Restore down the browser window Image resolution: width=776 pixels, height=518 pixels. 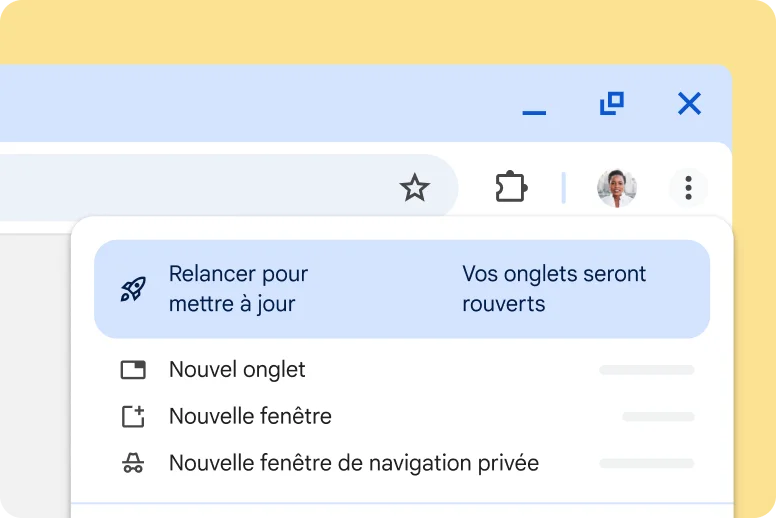pyautogui.click(x=611, y=102)
